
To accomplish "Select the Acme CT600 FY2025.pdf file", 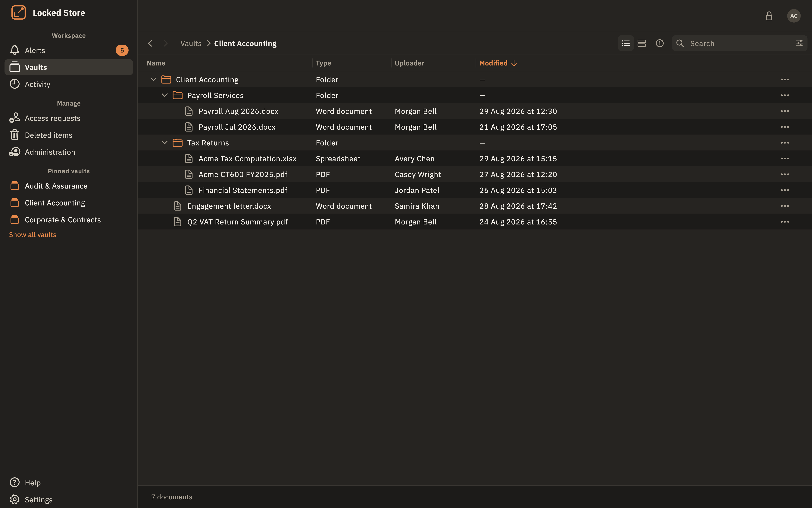I will 474,174.
